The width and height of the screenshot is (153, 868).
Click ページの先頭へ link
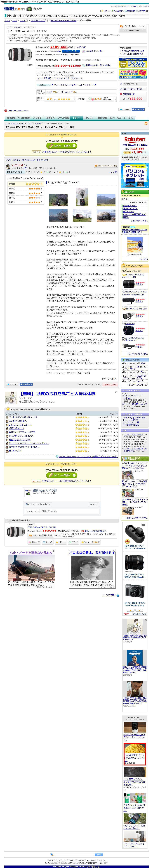(x=109, y=595)
